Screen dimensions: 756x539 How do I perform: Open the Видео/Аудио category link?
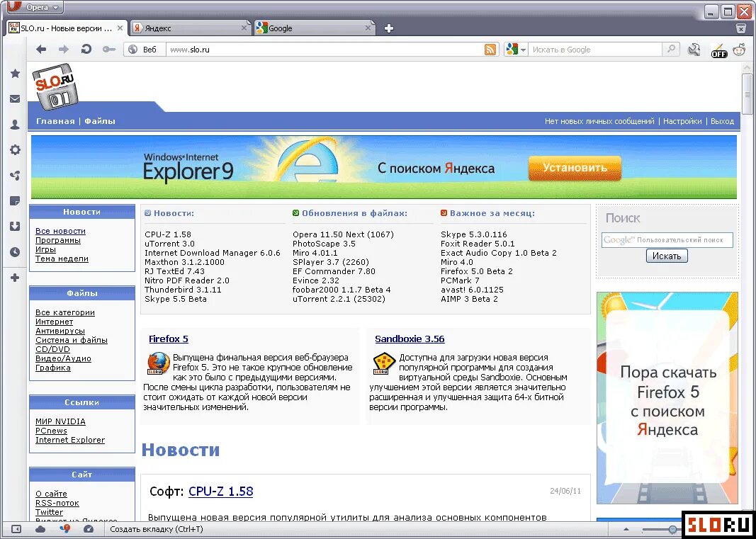pyautogui.click(x=63, y=358)
